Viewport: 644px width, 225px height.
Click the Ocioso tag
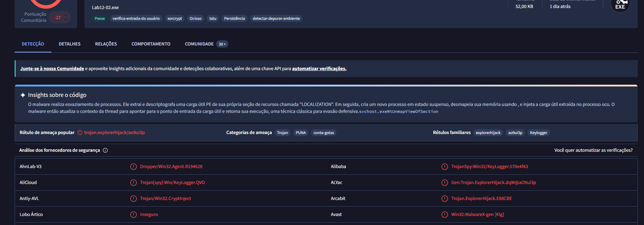pyautogui.click(x=196, y=18)
